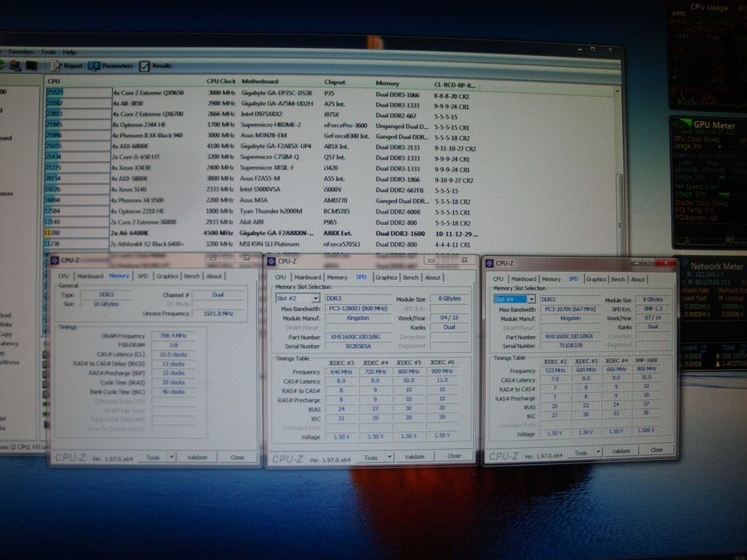The image size is (747, 560).
Task: Open the About tab in the Slot #4 CPU-Z window
Action: coord(638,279)
